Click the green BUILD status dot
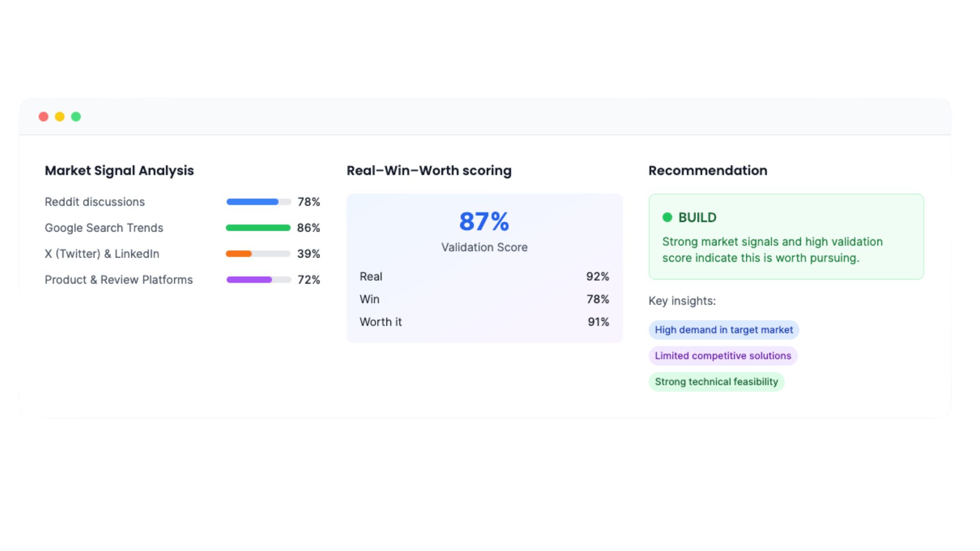This screenshot has width=980, height=551. (667, 217)
